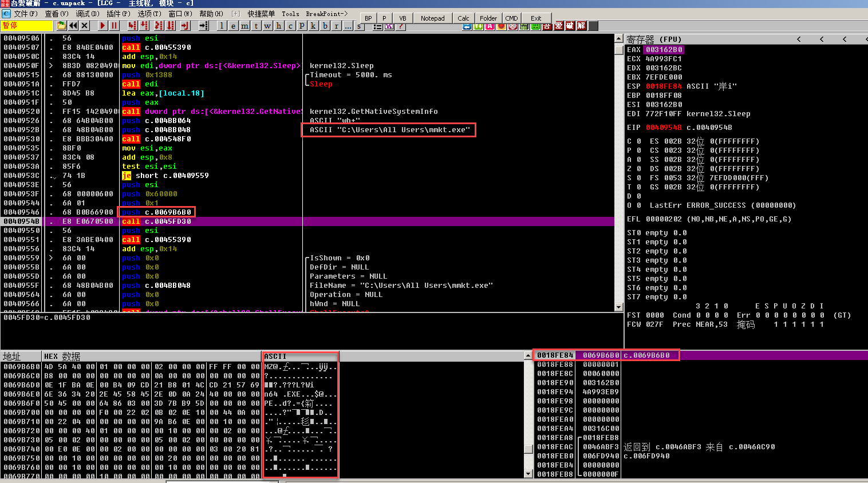868x483 pixels.
Task: Open Source window with the 's' button
Action: 359,26
